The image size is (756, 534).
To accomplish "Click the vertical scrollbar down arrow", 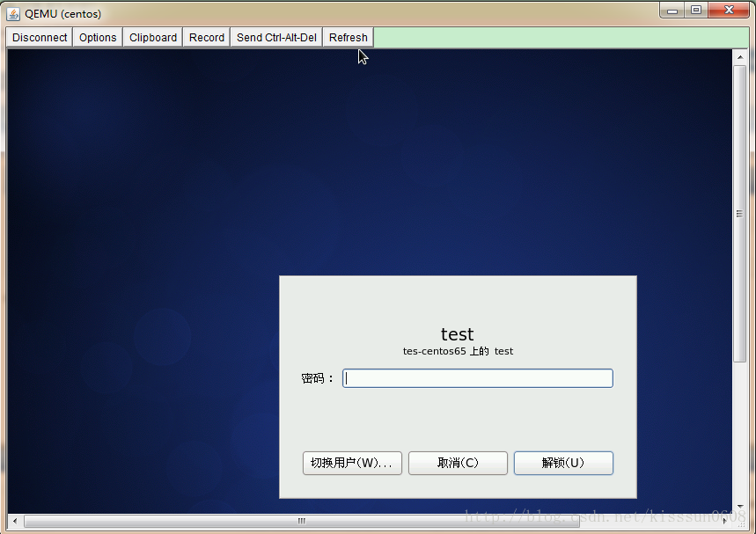I will (x=740, y=507).
